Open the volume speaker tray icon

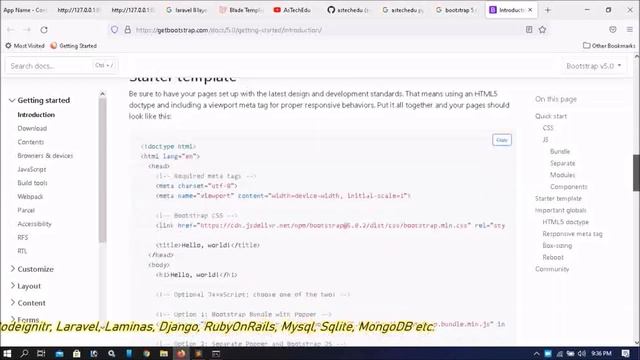pos(582,353)
